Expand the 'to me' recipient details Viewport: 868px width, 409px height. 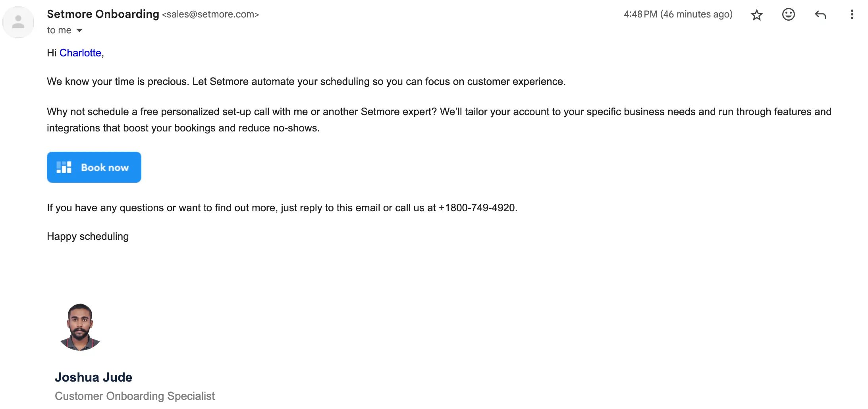[79, 31]
